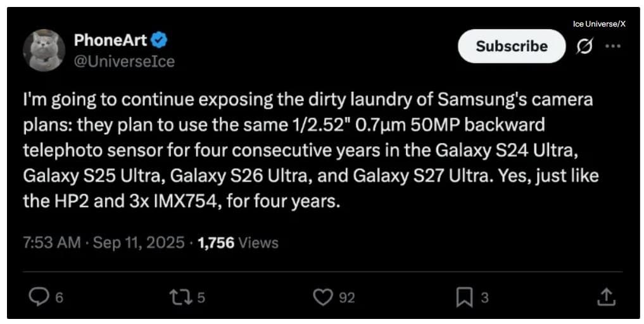This screenshot has height=324, width=644.
Task: Click the repost count of 5
Action: coord(201,297)
